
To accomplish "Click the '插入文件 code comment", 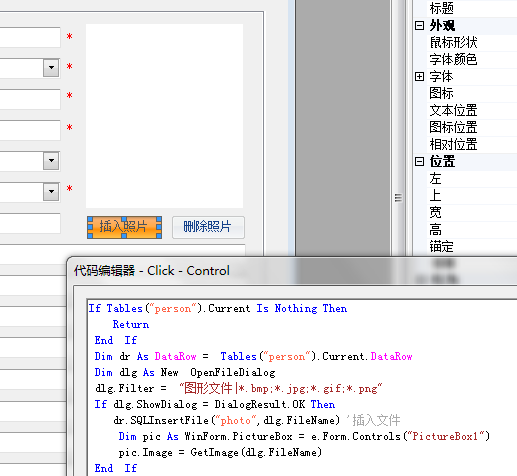I will coord(373,420).
